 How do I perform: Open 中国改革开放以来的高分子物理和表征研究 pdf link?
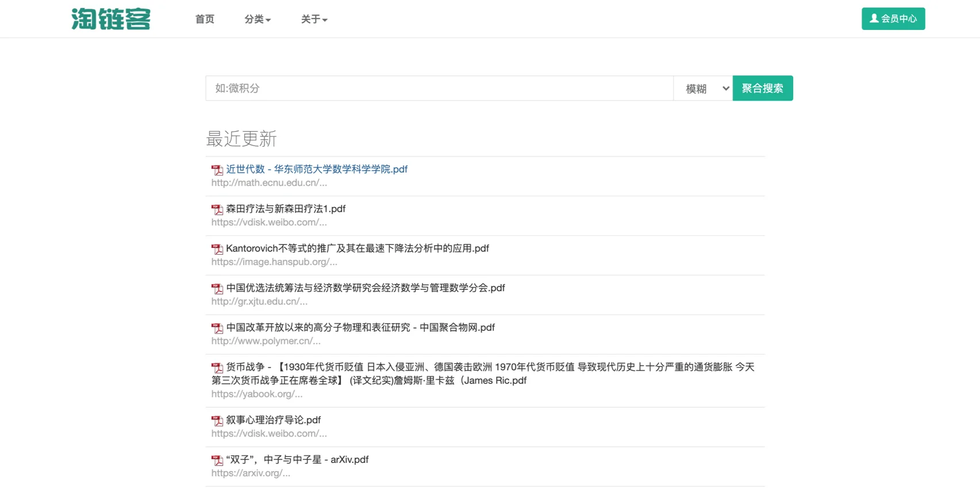click(x=360, y=328)
